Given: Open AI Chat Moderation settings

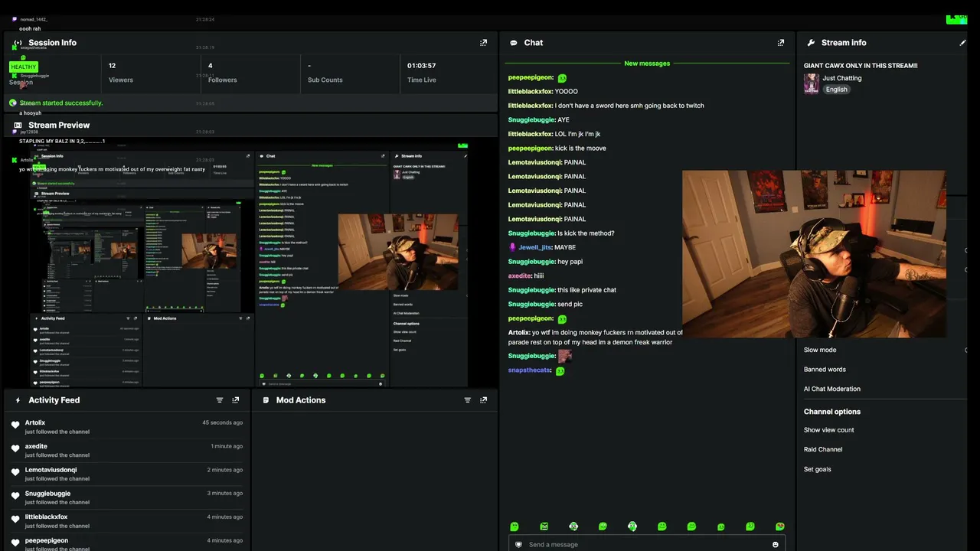Looking at the screenshot, I should click(x=832, y=389).
